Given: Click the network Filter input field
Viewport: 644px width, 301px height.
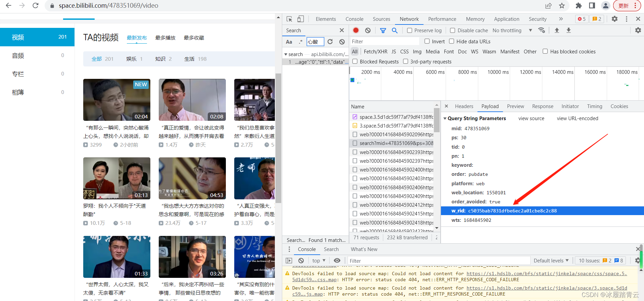Looking at the screenshot, I should pyautogui.click(x=385, y=41).
